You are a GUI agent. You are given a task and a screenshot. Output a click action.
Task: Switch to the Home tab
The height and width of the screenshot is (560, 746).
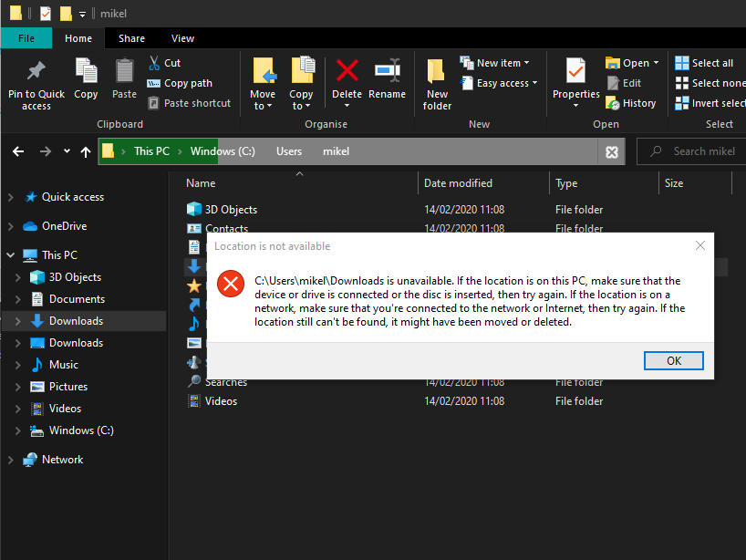[78, 38]
